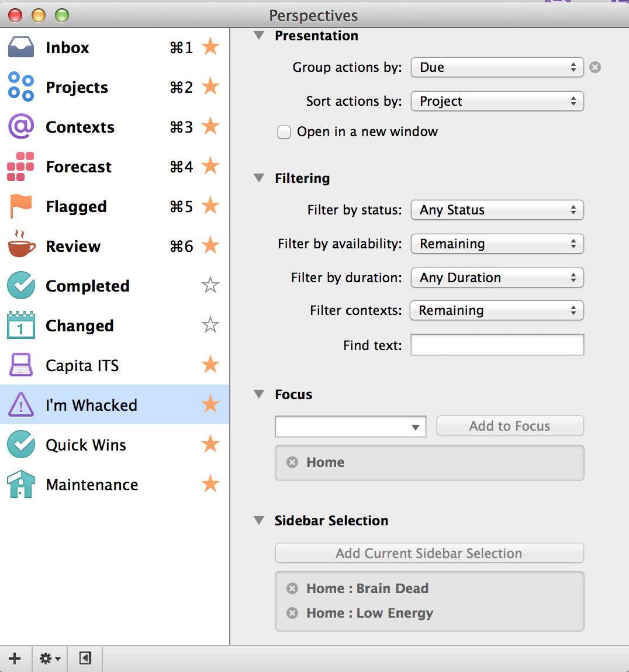Click into the Find text field
The height and width of the screenshot is (672, 629).
(x=497, y=345)
